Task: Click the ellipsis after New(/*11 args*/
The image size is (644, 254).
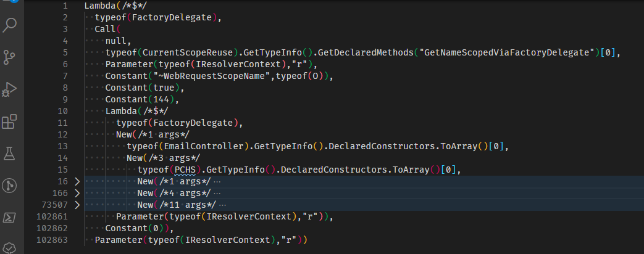Action: [x=223, y=204]
